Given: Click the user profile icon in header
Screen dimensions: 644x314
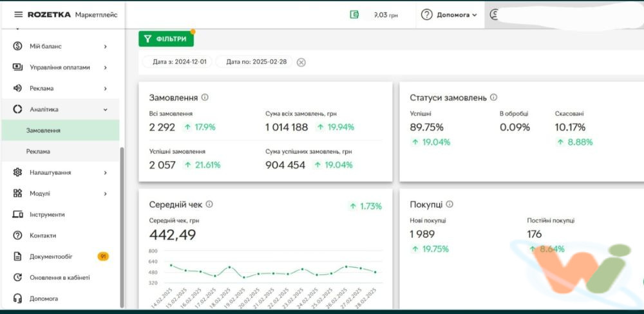Looking at the screenshot, I should pos(495,15).
